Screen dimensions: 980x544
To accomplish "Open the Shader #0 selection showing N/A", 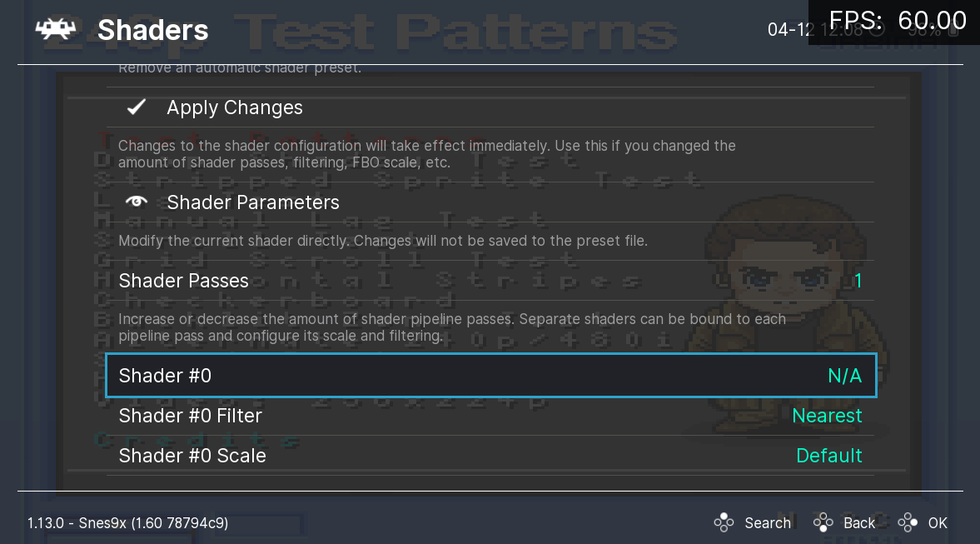I will [491, 376].
